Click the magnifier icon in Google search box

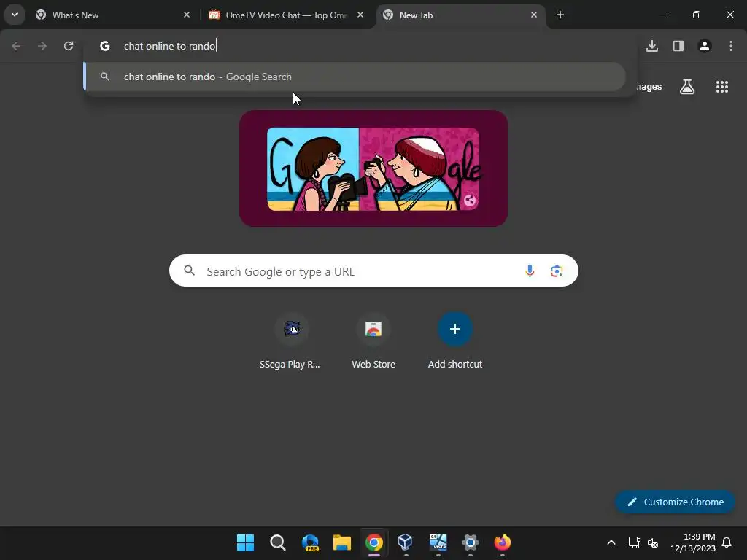pos(190,271)
